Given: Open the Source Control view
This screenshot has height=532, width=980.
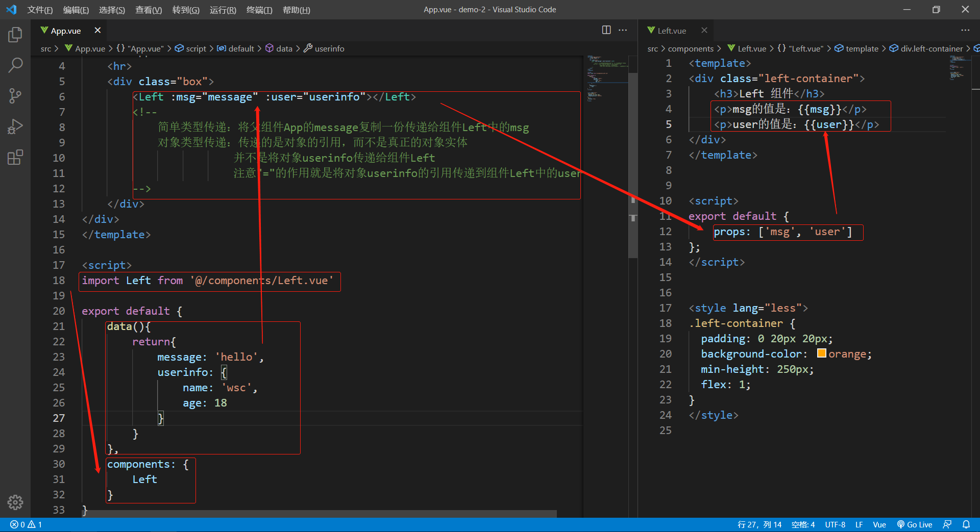Looking at the screenshot, I should tap(15, 96).
